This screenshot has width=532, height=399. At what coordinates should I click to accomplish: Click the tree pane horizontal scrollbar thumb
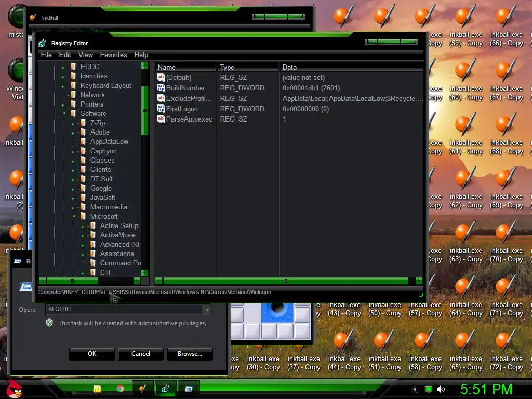pyautogui.click(x=72, y=281)
